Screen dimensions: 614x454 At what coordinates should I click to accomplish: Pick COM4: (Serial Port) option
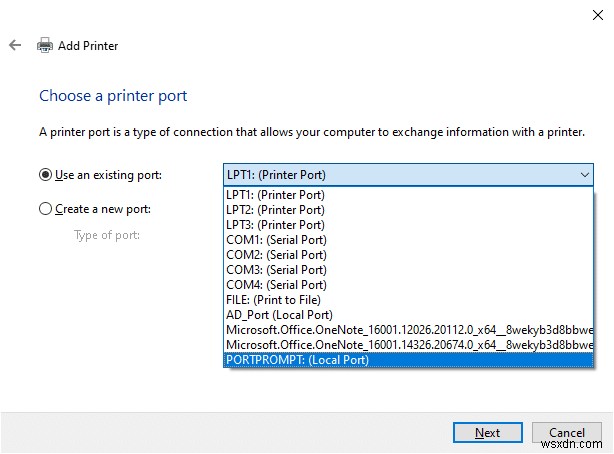click(408, 285)
